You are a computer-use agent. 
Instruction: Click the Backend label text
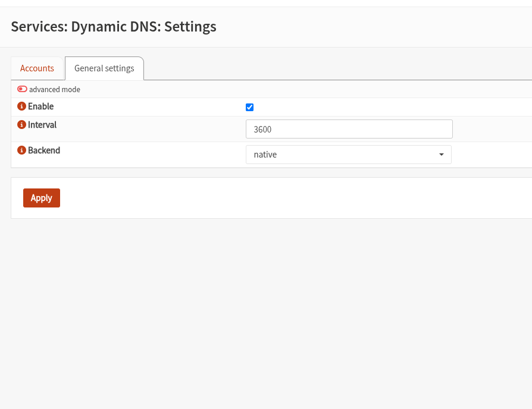click(x=44, y=150)
